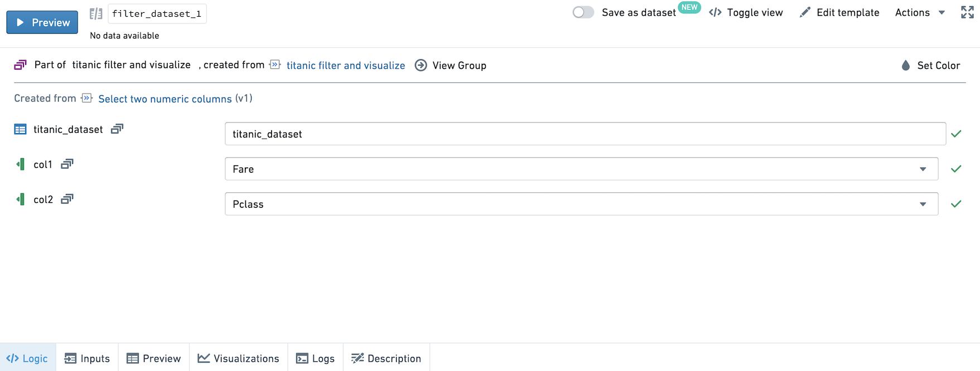Click the titanic_dataset table icon
Image resolution: width=980 pixels, height=371 pixels.
click(x=21, y=129)
